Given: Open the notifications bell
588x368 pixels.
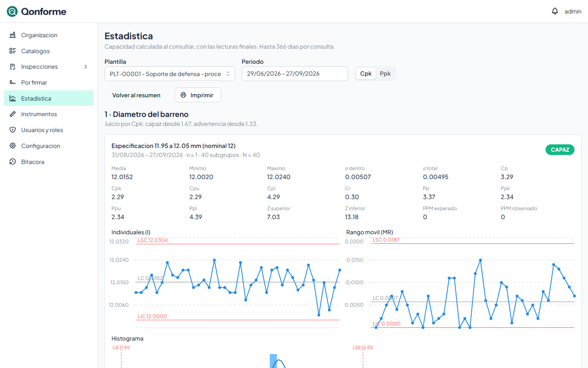Looking at the screenshot, I should click(555, 11).
